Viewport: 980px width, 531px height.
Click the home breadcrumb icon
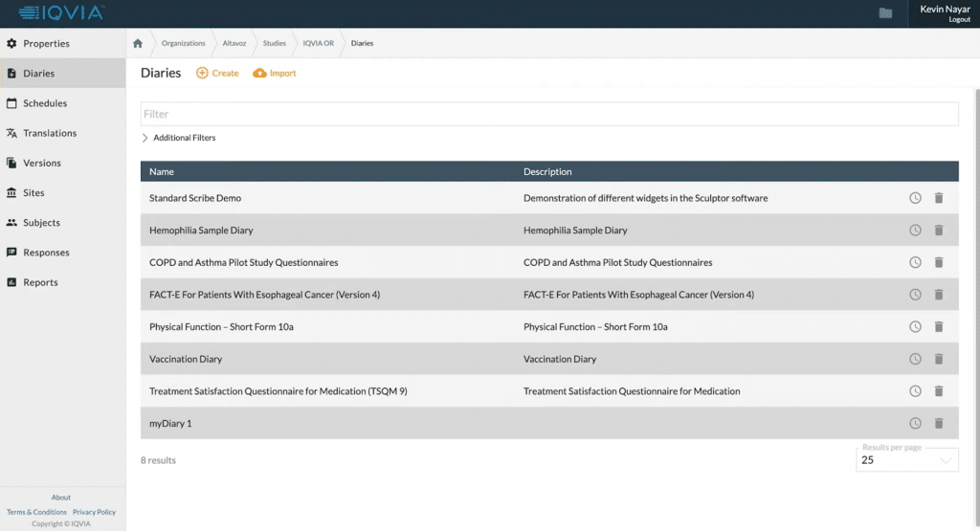(138, 43)
